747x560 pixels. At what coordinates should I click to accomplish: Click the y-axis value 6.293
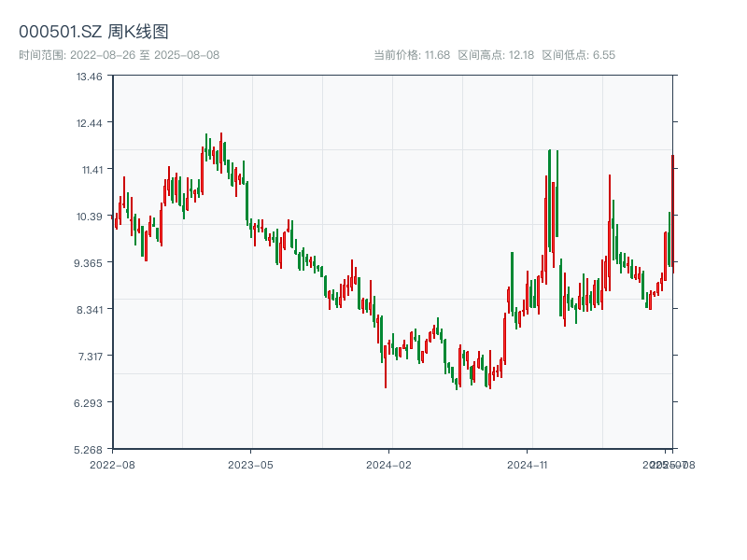coord(88,403)
